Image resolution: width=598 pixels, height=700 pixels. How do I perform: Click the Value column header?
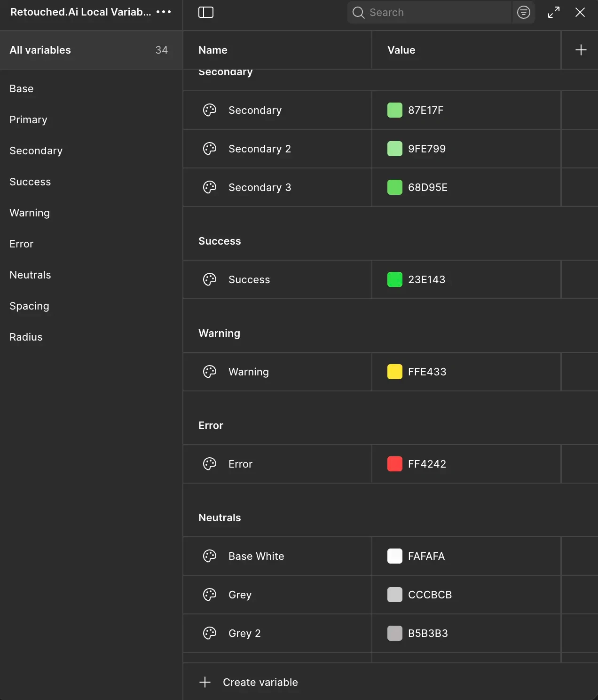pos(401,50)
